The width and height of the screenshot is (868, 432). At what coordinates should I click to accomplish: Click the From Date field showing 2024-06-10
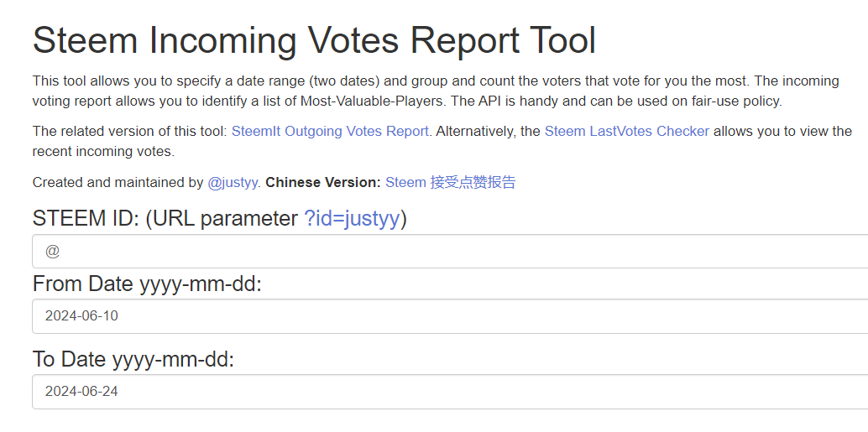(450, 316)
